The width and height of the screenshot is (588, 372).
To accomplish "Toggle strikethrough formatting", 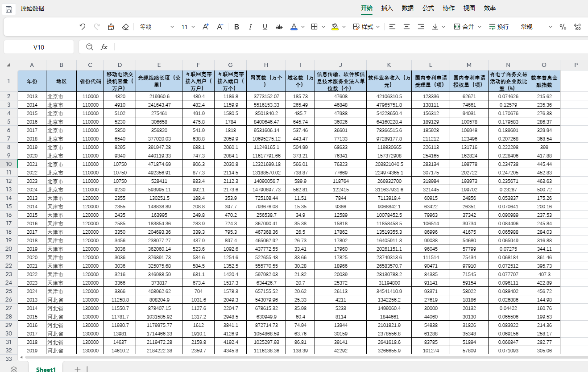I will 279,27.
